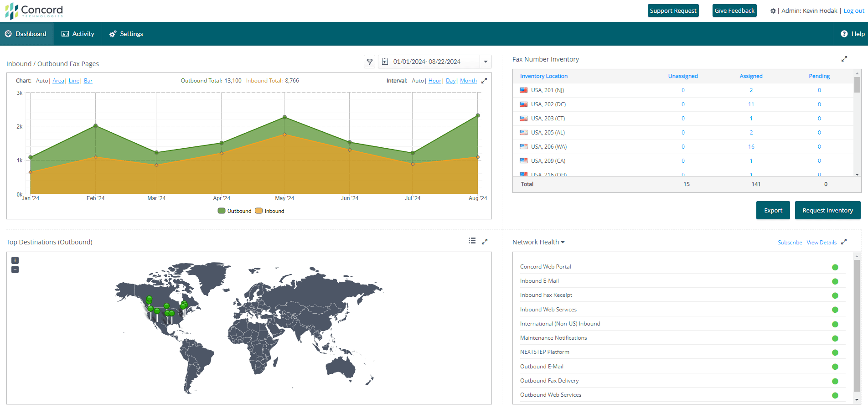Toggle Inbound series in chart legend
This screenshot has height=409, width=868.
[x=269, y=211]
